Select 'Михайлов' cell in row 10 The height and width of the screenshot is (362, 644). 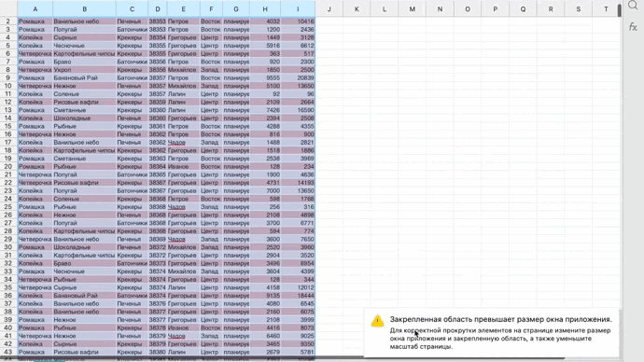[183, 86]
